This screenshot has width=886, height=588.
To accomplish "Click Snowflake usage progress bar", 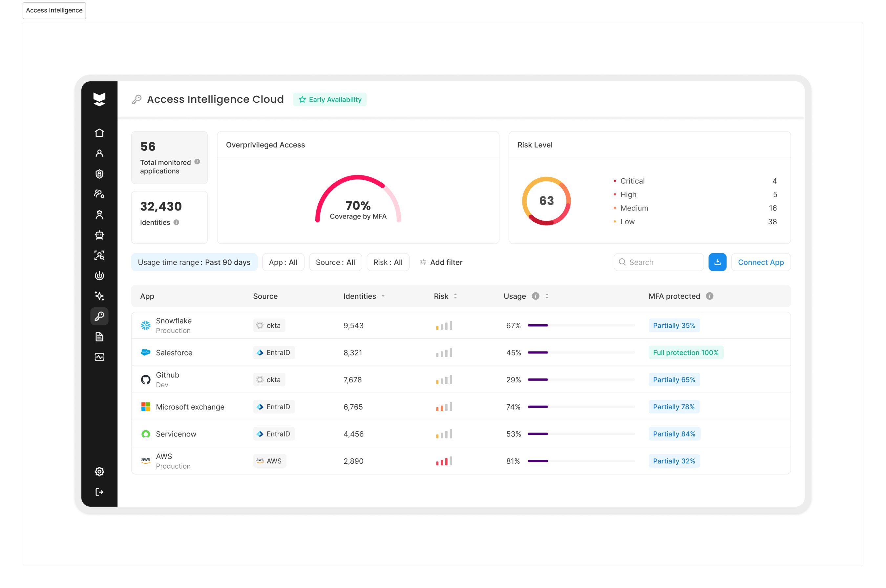I will click(x=580, y=325).
